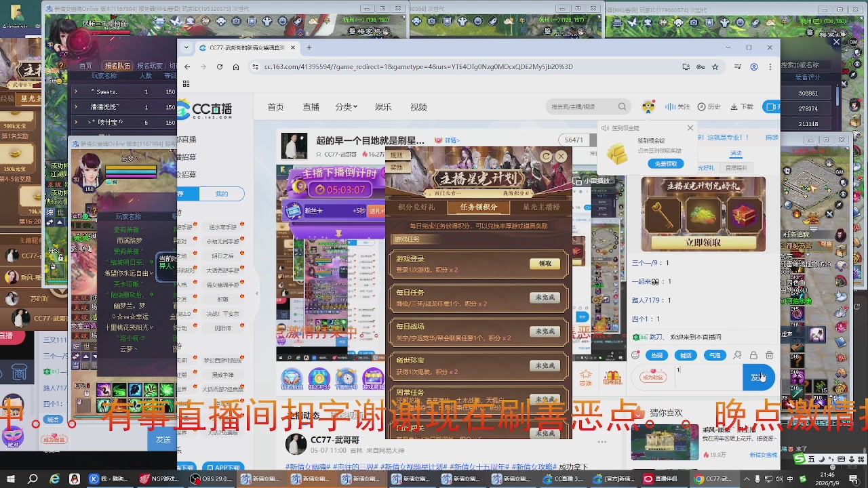Open the saved passwords key icon
Image resolution: width=868 pixels, height=488 pixels.
coord(701,66)
